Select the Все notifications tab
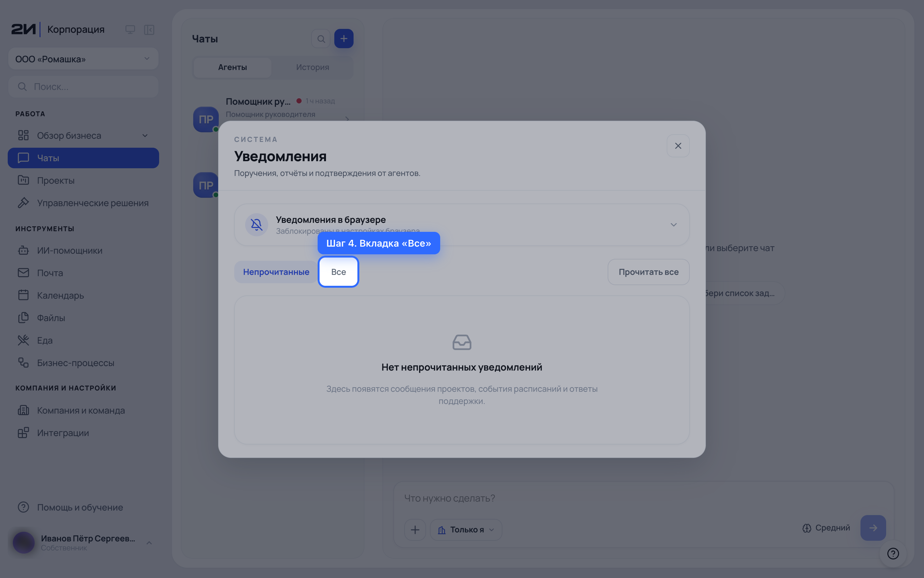Screen dimensions: 924x578 click(x=338, y=272)
